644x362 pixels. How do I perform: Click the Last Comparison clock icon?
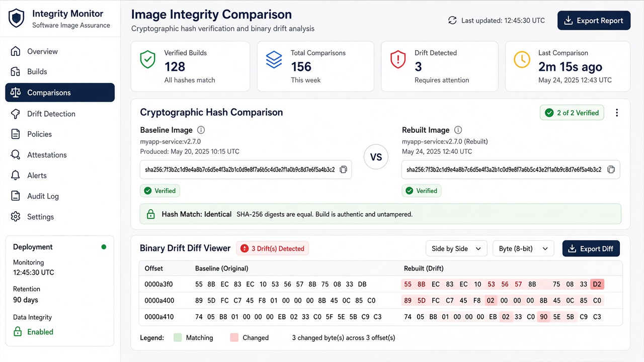point(522,60)
